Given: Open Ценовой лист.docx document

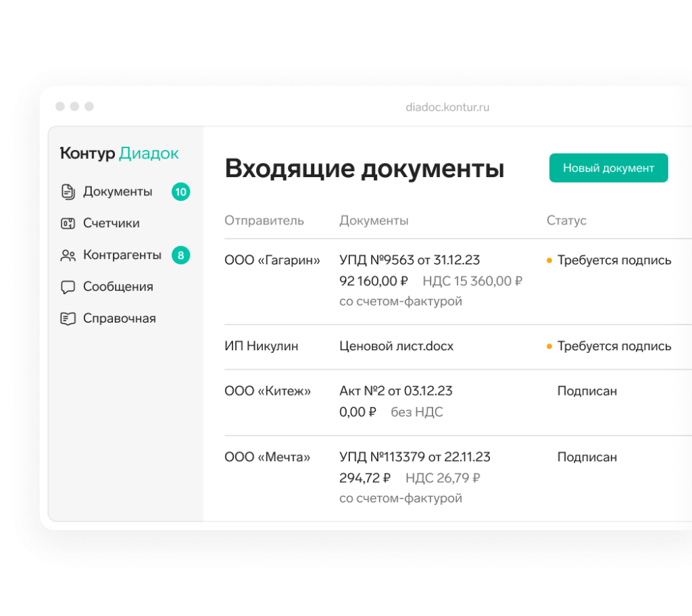Looking at the screenshot, I should click(396, 346).
